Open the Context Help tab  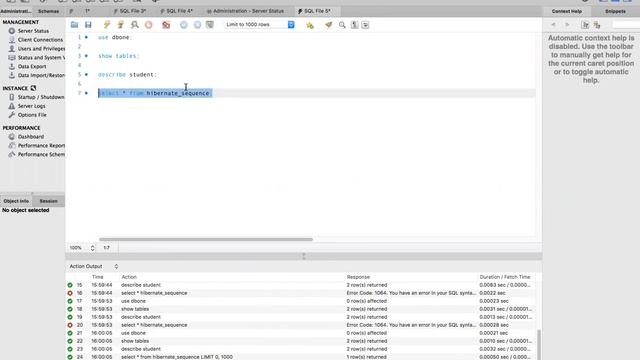click(x=567, y=11)
